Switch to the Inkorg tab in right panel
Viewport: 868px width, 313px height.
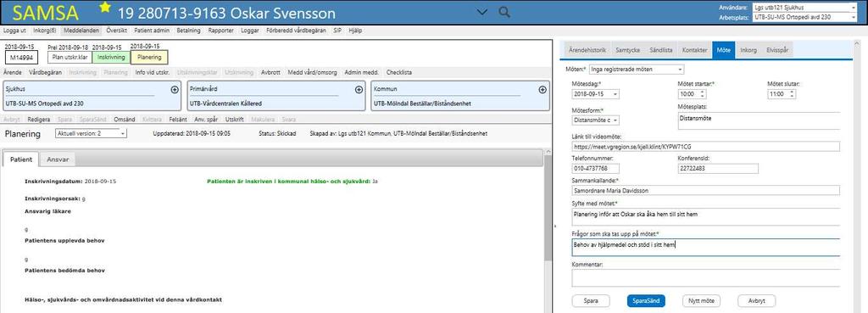pyautogui.click(x=748, y=50)
